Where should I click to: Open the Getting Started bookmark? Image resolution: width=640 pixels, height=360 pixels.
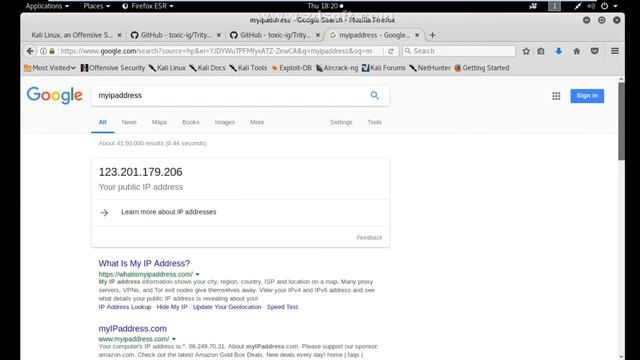[482, 68]
